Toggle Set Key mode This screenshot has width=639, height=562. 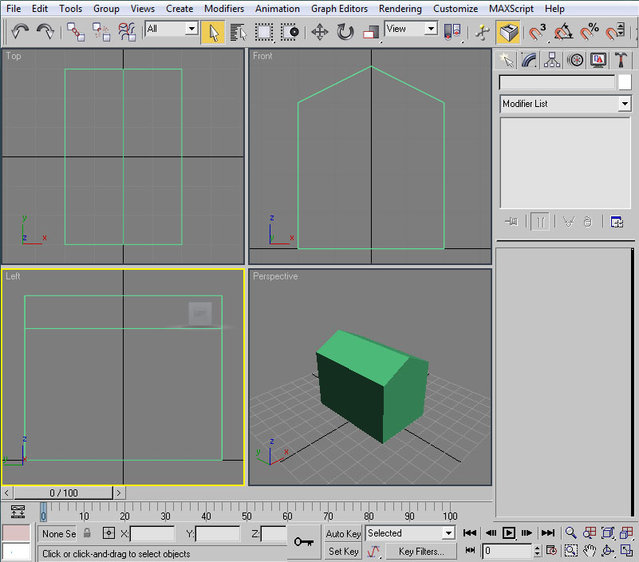click(x=343, y=551)
